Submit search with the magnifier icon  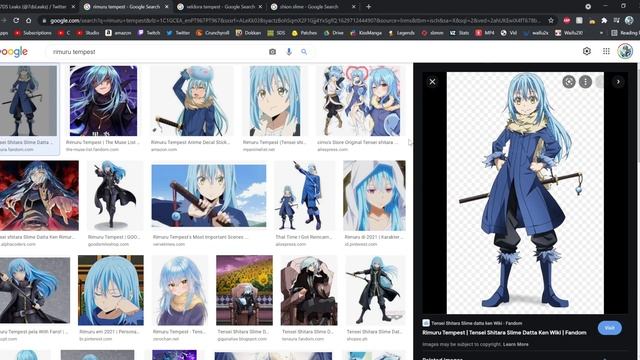pos(304,52)
